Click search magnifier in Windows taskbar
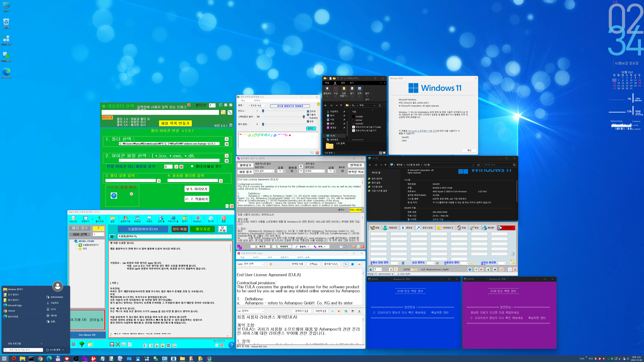Image resolution: width=644 pixels, height=362 pixels. click(x=13, y=359)
